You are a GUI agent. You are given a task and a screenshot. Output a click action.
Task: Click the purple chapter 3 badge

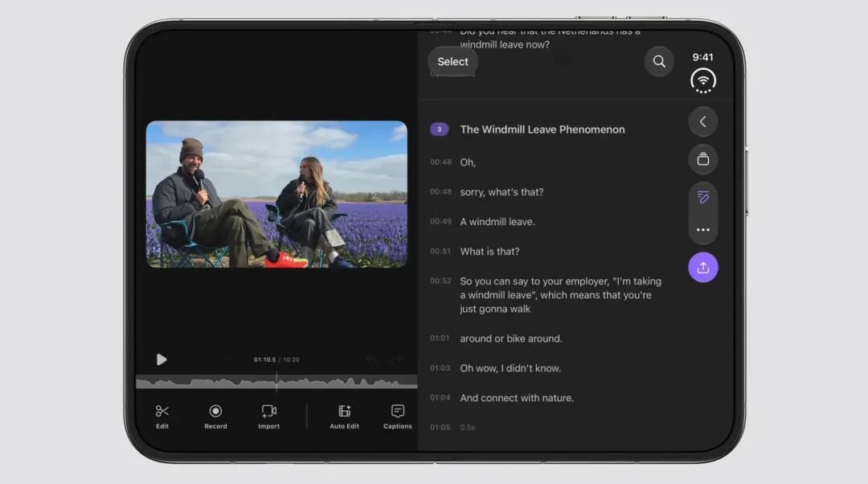point(440,129)
